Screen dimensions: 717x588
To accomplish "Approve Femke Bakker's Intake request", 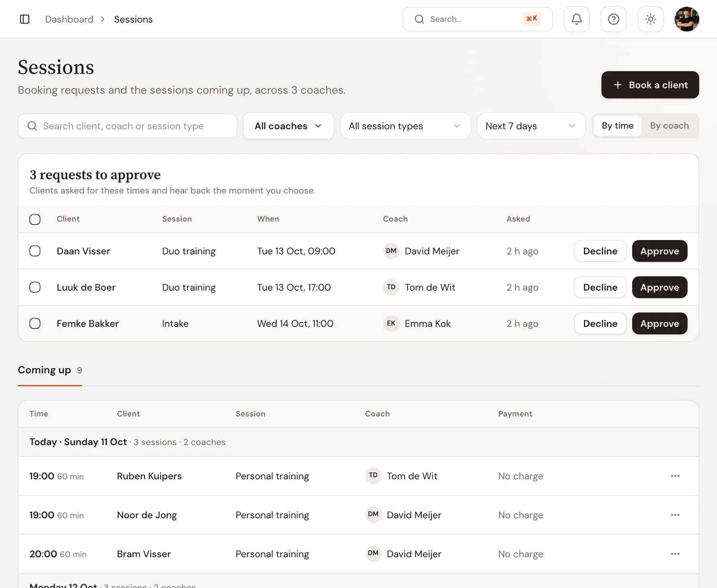I will click(x=660, y=324).
